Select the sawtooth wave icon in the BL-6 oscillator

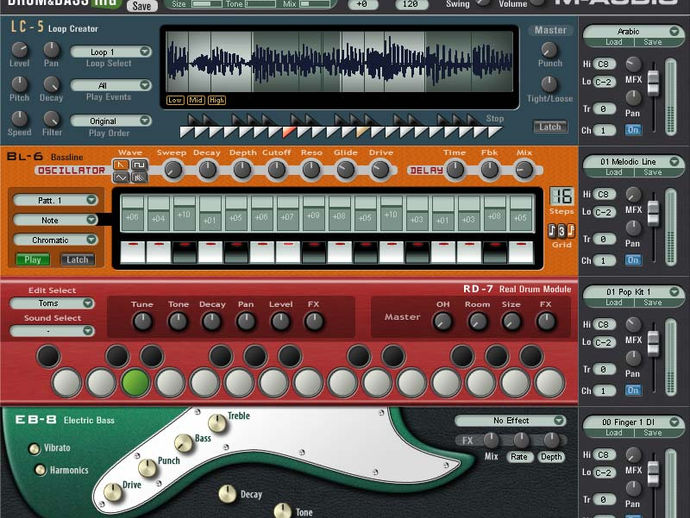click(x=121, y=165)
